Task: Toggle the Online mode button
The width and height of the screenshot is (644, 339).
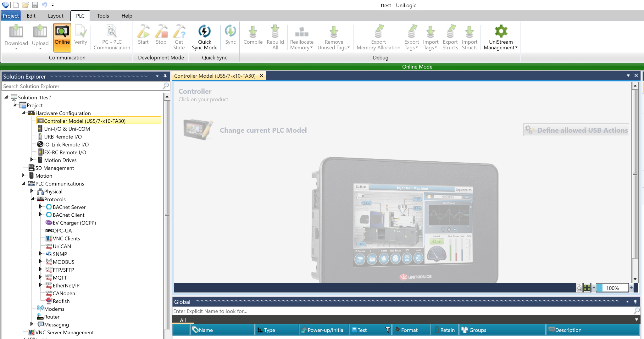Action: point(62,37)
